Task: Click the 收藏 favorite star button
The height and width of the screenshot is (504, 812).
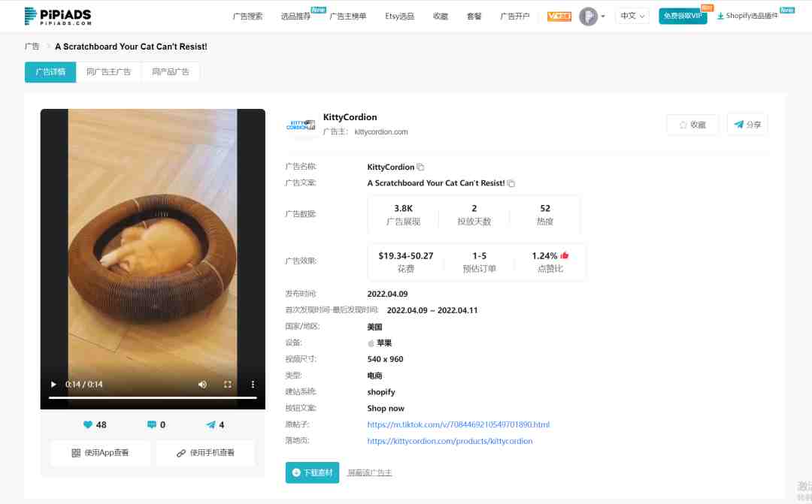Action: [692, 125]
